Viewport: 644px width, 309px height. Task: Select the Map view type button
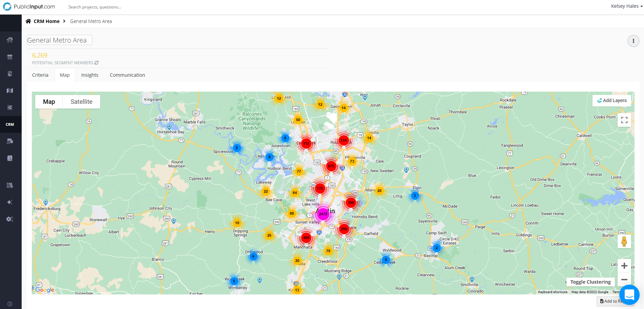(49, 102)
